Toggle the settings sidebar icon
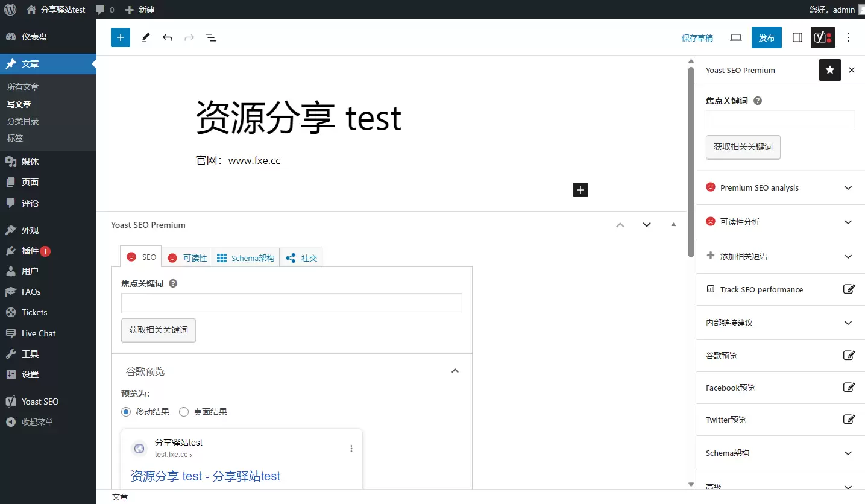865x504 pixels. pyautogui.click(x=797, y=37)
